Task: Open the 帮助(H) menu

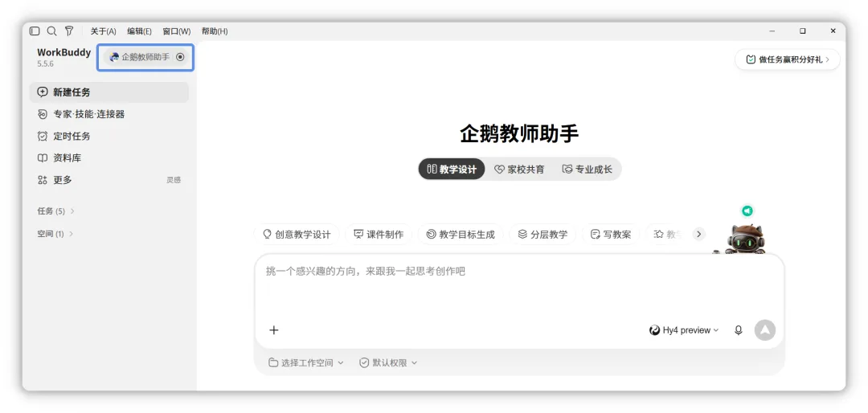Action: (215, 31)
